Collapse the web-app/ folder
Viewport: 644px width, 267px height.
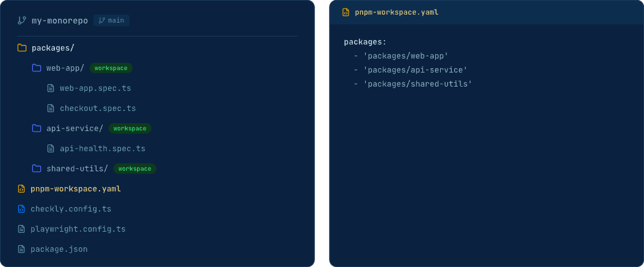[65, 68]
